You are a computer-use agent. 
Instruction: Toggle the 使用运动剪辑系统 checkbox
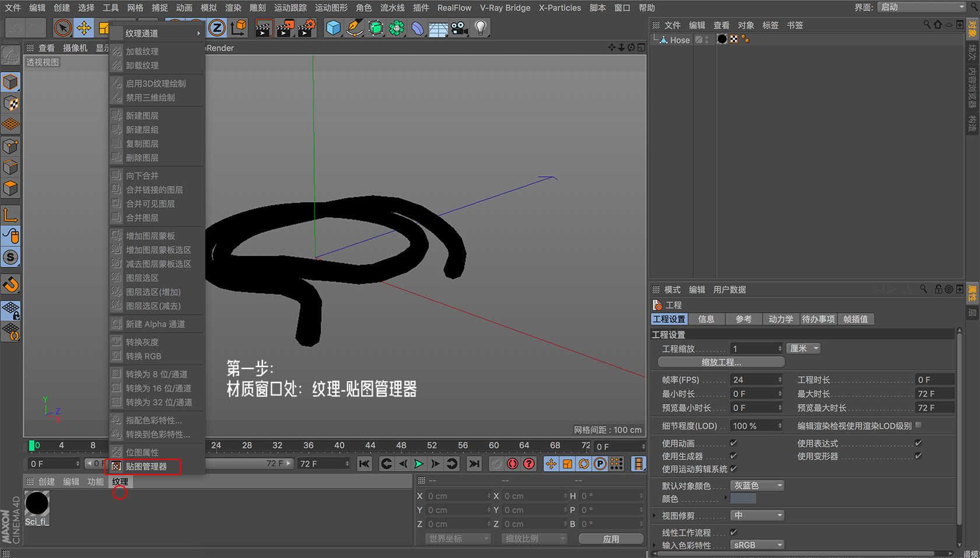[x=733, y=469]
